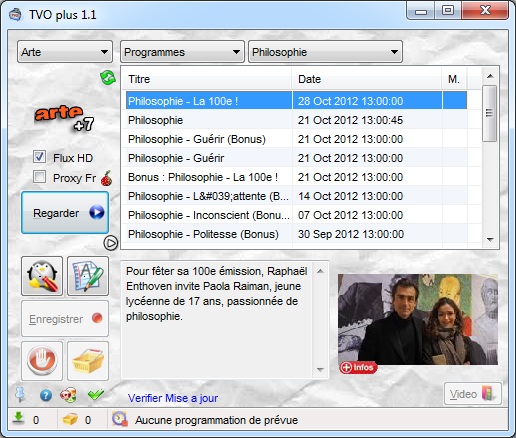Open the Arte channel dropdown
516x438 pixels.
[65, 52]
